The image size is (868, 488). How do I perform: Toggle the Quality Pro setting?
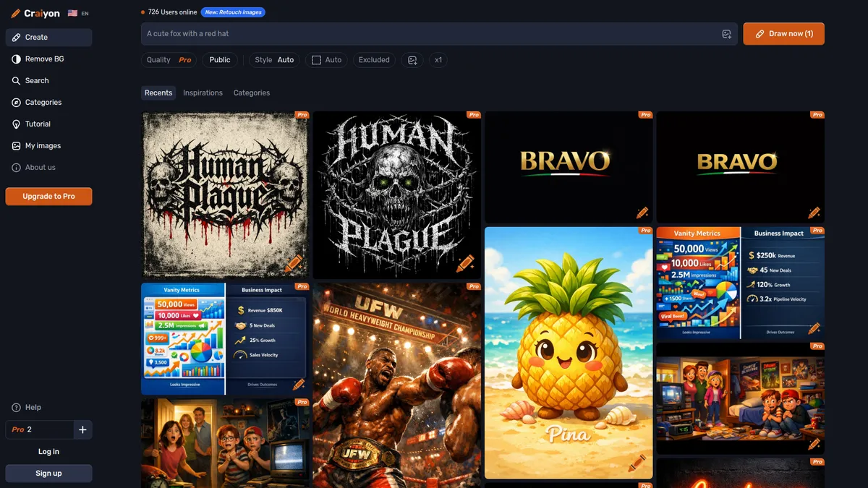pos(169,60)
